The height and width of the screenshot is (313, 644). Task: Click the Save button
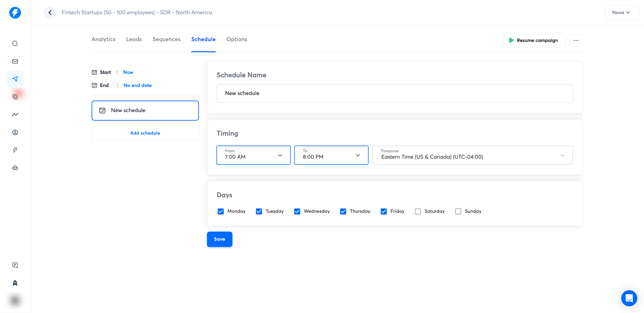tap(219, 239)
